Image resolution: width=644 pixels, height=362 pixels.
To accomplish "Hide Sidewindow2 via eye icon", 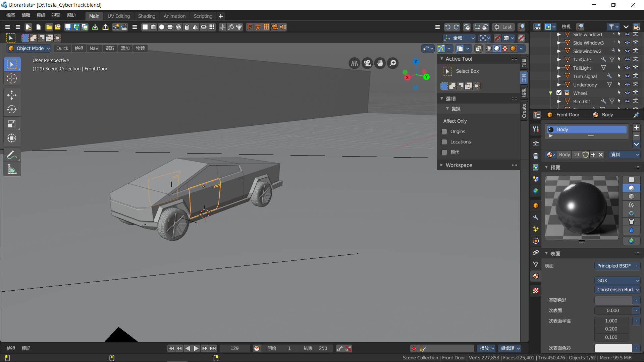I will coord(627,51).
